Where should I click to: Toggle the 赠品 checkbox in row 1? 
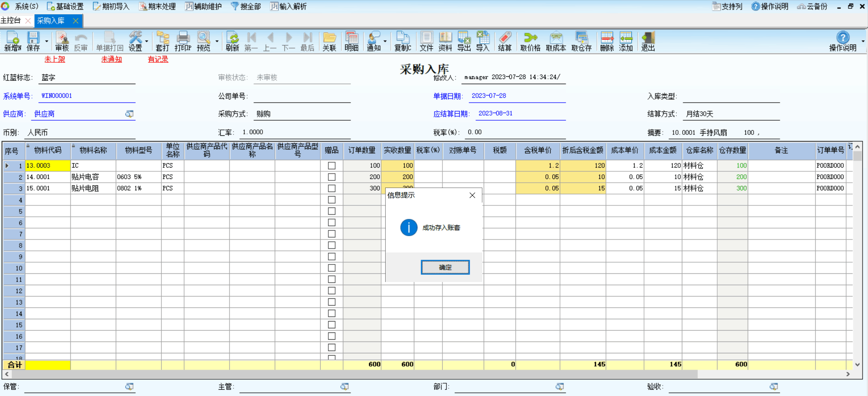[x=332, y=166]
